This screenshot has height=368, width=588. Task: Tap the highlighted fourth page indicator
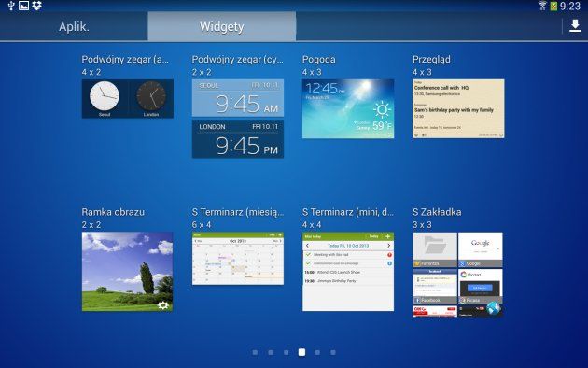[x=301, y=352]
